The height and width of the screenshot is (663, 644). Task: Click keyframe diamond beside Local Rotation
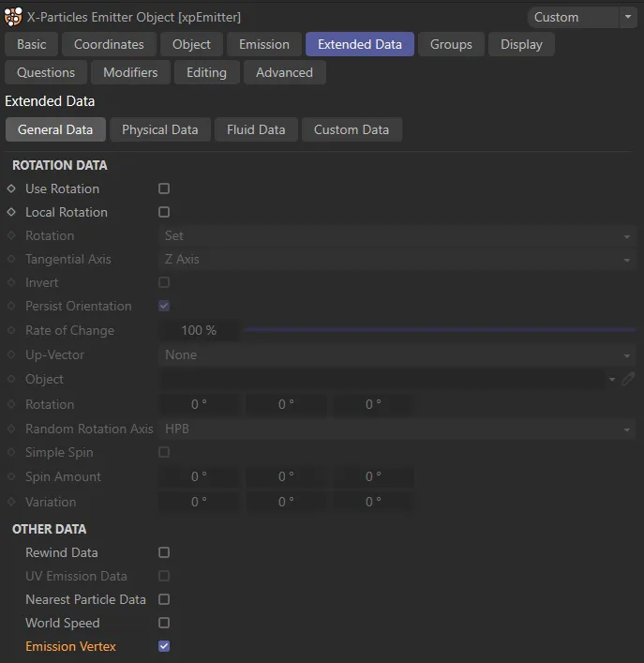coord(11,212)
